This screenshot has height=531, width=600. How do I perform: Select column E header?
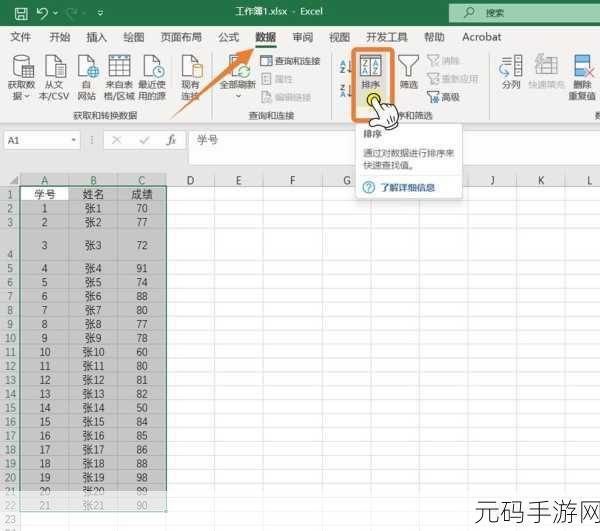click(x=238, y=180)
